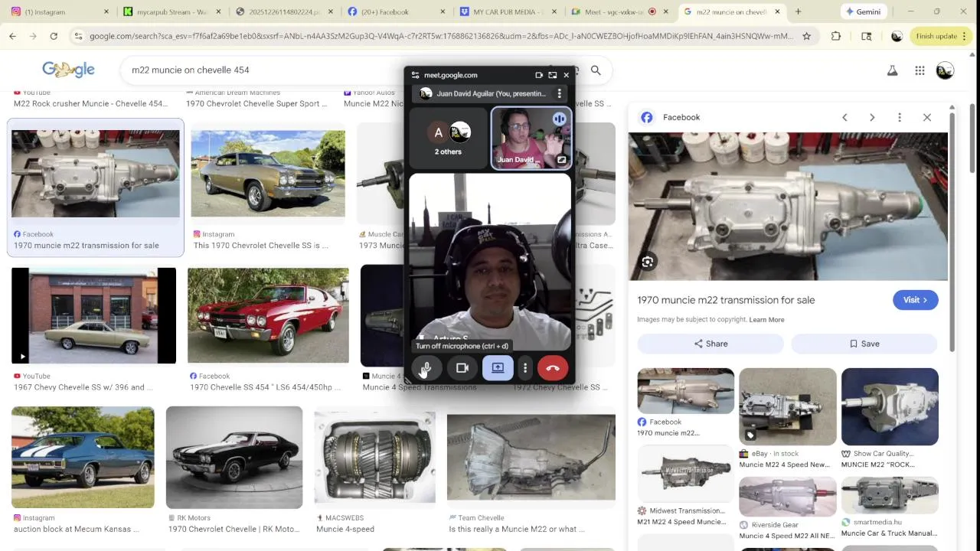Click the Meet camera icon in header
The height and width of the screenshot is (551, 980).
click(x=539, y=75)
